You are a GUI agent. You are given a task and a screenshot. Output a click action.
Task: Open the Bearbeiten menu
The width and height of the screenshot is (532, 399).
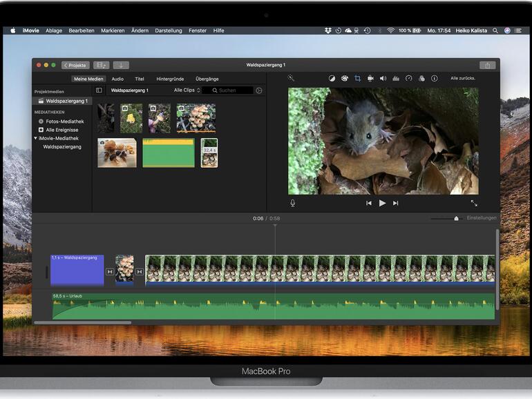coord(82,30)
